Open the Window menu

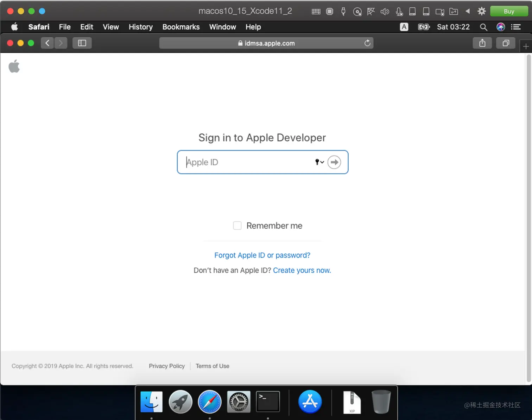tap(222, 27)
